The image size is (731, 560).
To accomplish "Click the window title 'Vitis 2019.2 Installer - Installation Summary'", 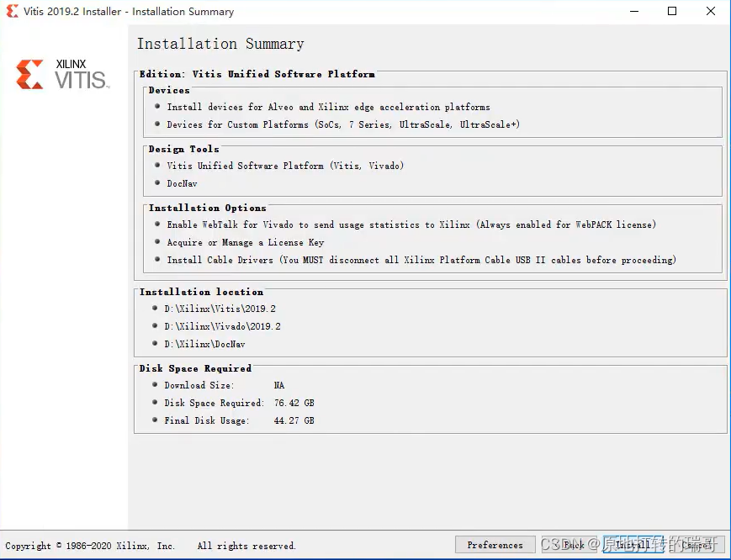I will (x=130, y=12).
